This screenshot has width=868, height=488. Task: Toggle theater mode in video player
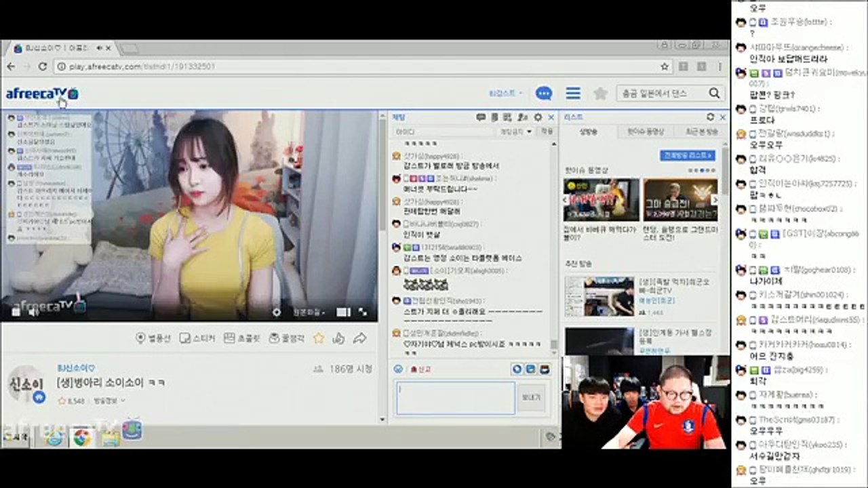coord(344,312)
